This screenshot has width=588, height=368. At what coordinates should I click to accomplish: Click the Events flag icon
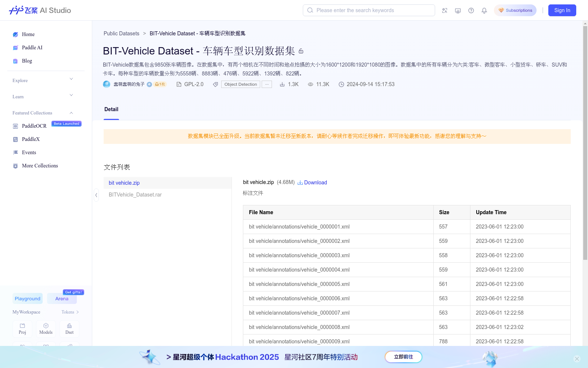point(15,153)
